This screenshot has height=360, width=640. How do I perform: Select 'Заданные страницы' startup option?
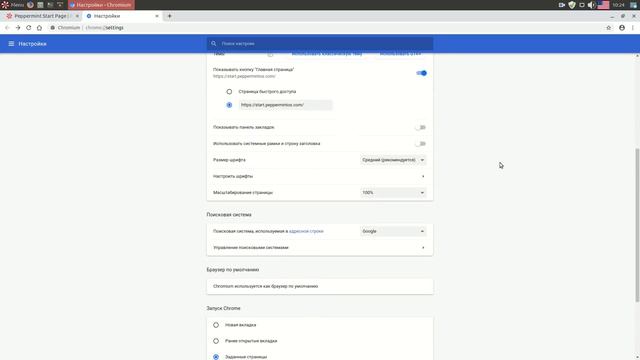click(216, 357)
